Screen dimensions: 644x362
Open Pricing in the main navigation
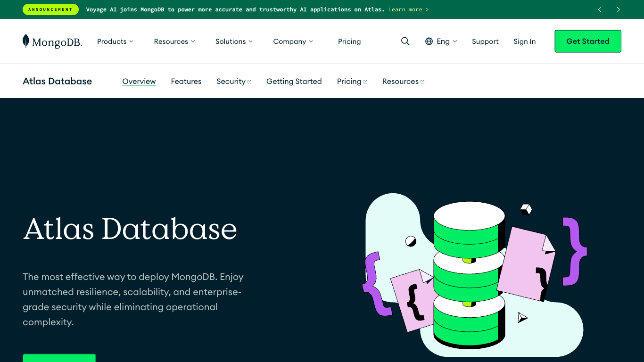coord(349,41)
